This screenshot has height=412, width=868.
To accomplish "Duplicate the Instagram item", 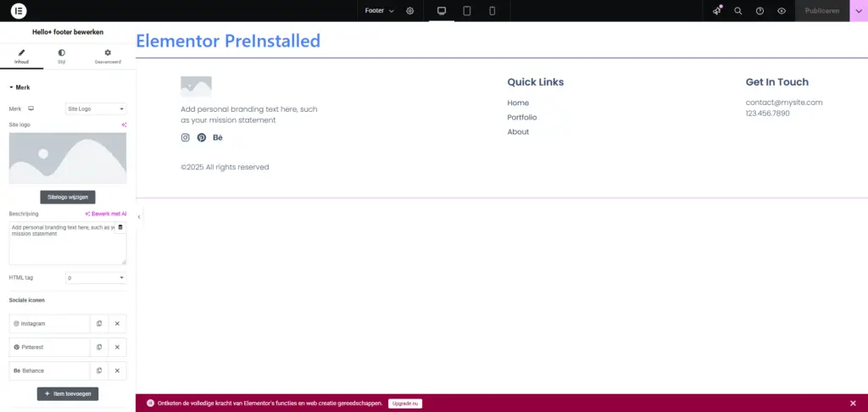I will click(99, 323).
